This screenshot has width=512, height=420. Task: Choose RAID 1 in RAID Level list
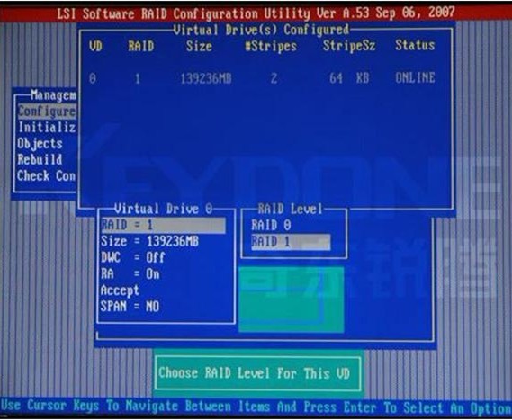coord(291,242)
